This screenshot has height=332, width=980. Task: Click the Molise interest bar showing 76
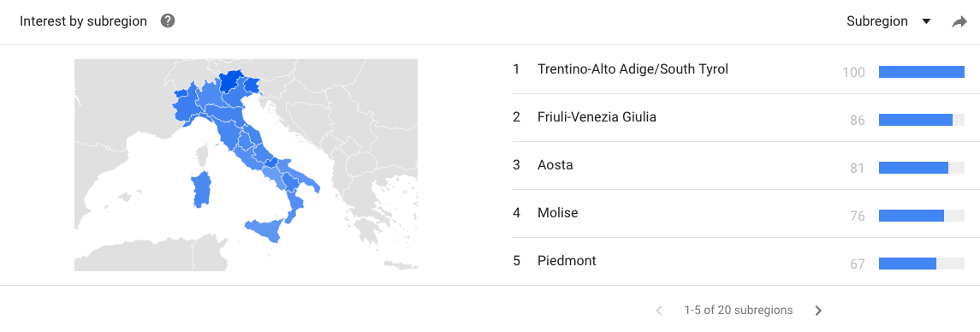pos(921,215)
